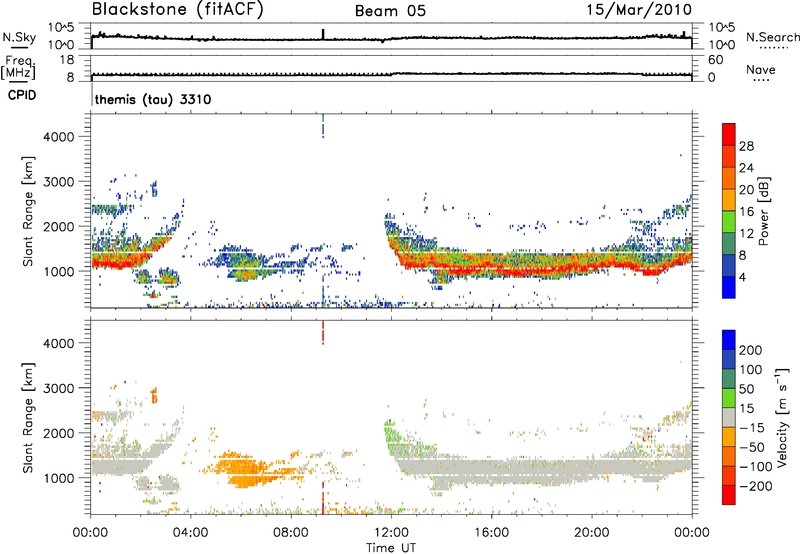The image size is (800, 554).
Task: Click the date '15/Mar/2010'
Action: pos(639,10)
